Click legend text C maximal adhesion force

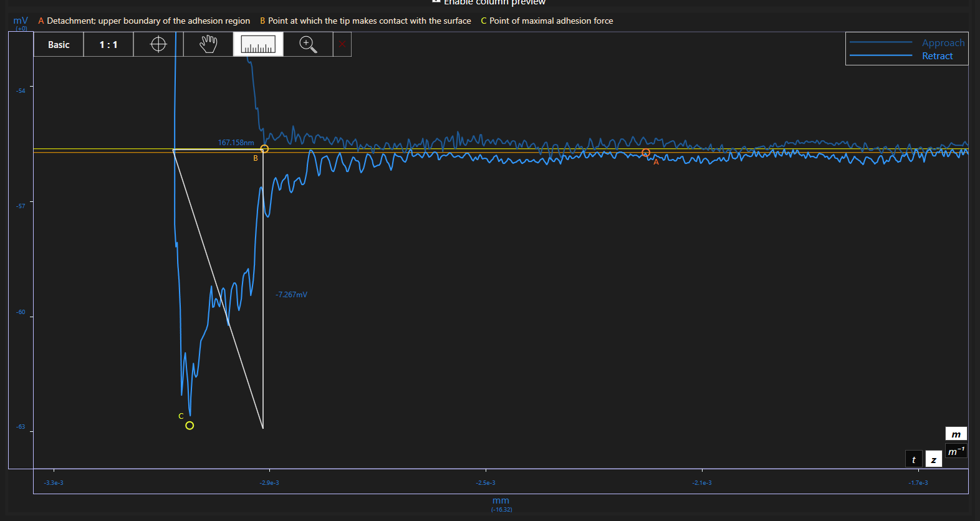[x=547, y=21]
